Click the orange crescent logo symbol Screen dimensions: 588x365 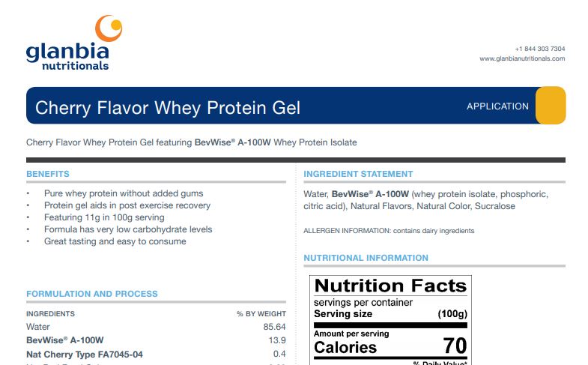coord(109,28)
